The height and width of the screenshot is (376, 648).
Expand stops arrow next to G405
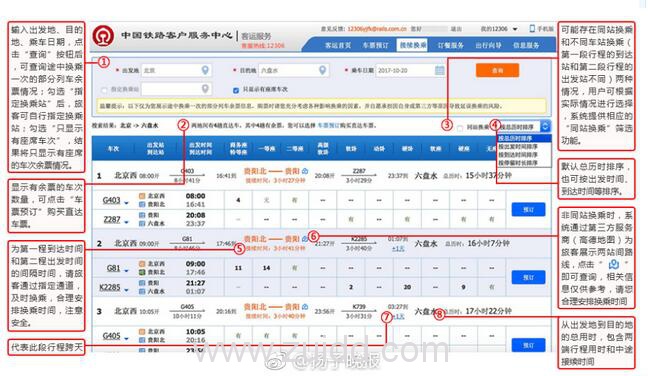click(x=126, y=338)
